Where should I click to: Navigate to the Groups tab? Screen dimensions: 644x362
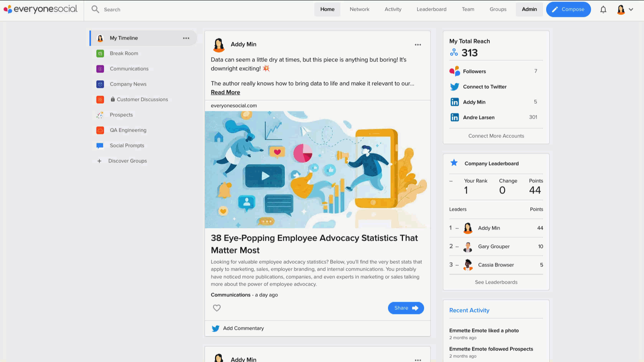[498, 9]
